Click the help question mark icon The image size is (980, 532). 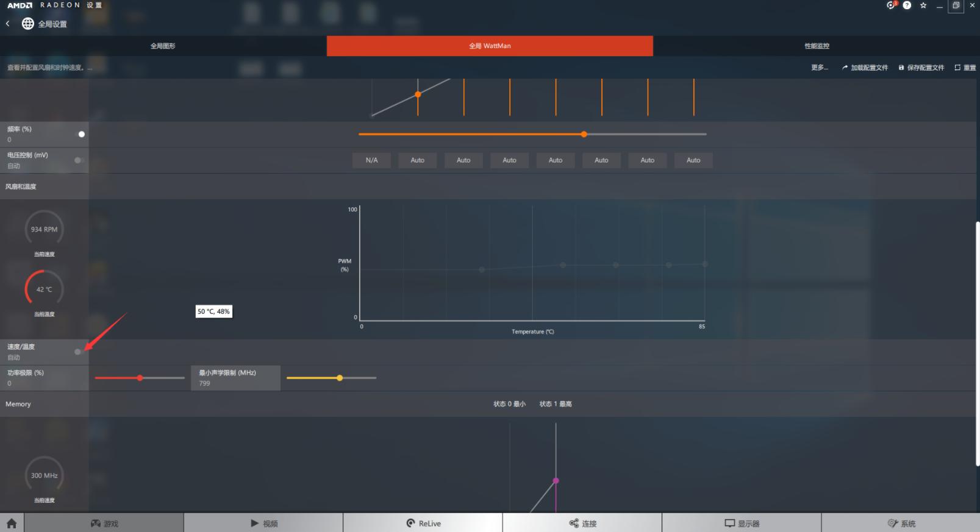[907, 5]
